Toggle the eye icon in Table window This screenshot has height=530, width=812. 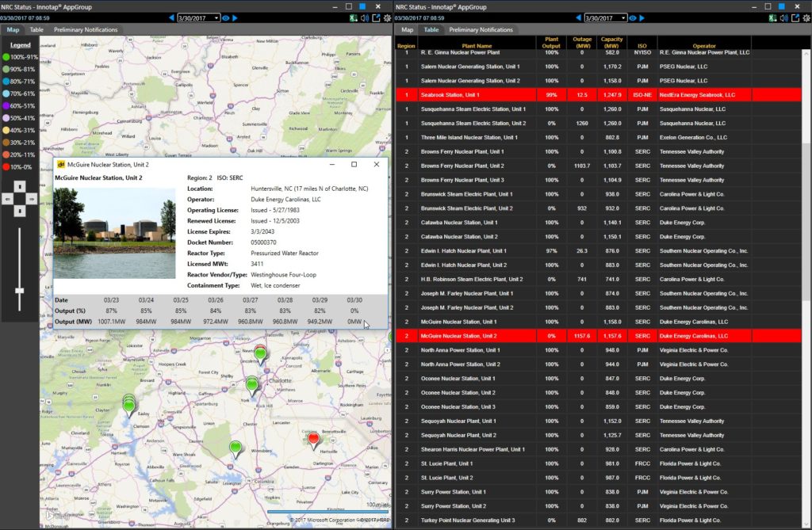[632, 17]
